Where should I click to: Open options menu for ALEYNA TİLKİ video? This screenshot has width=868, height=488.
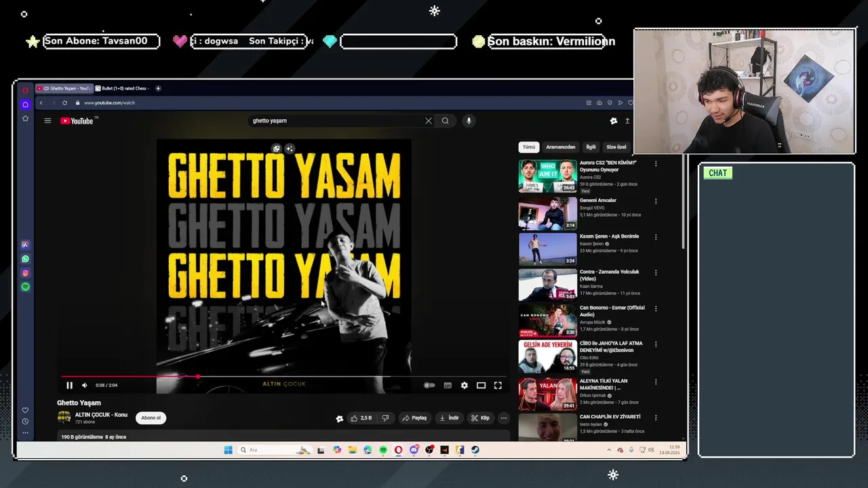coord(655,382)
